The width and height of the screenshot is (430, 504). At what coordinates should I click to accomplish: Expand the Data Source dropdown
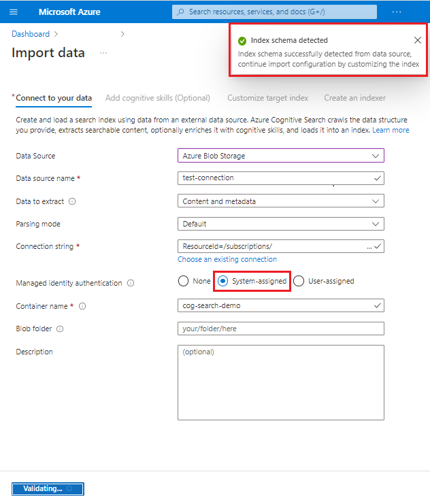point(280,156)
